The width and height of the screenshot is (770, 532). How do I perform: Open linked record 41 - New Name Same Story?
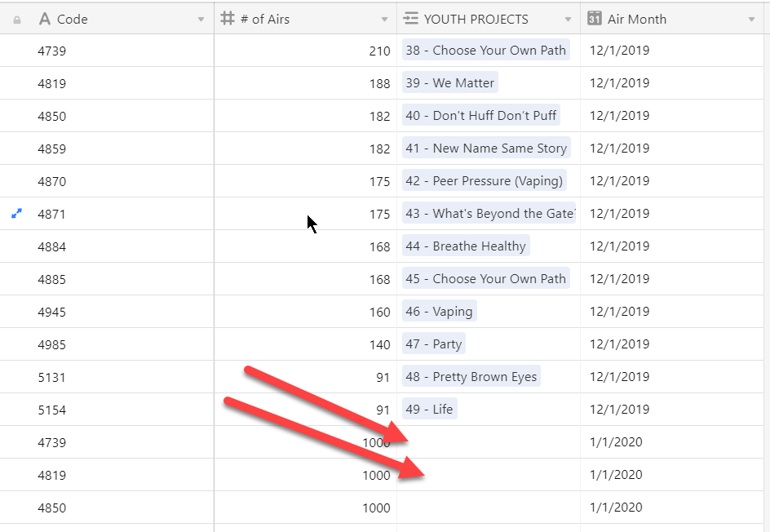486,148
